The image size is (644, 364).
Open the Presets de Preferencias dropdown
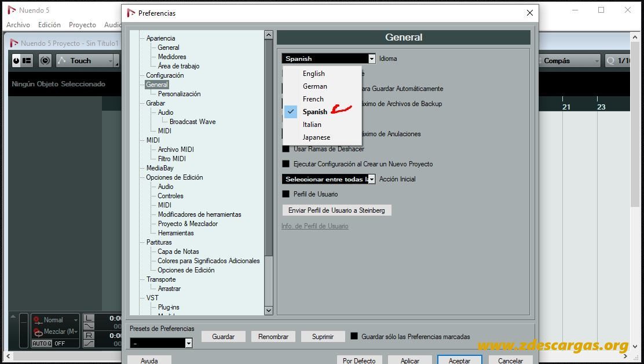pos(161,343)
